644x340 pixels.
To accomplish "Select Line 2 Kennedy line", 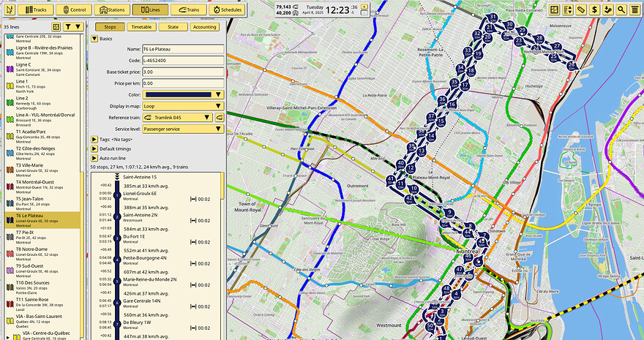I will tap(42, 103).
